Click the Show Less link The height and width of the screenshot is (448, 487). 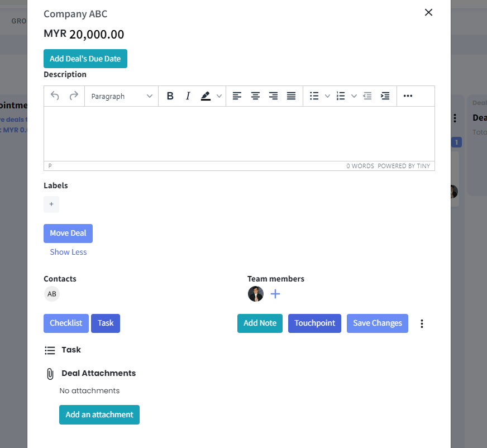tap(68, 252)
